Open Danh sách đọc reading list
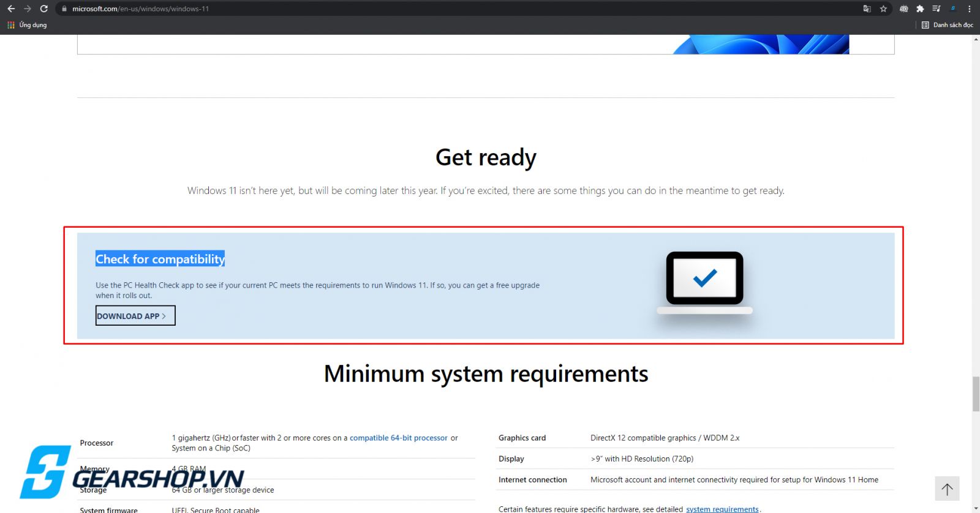This screenshot has height=513, width=980. pyautogui.click(x=948, y=25)
